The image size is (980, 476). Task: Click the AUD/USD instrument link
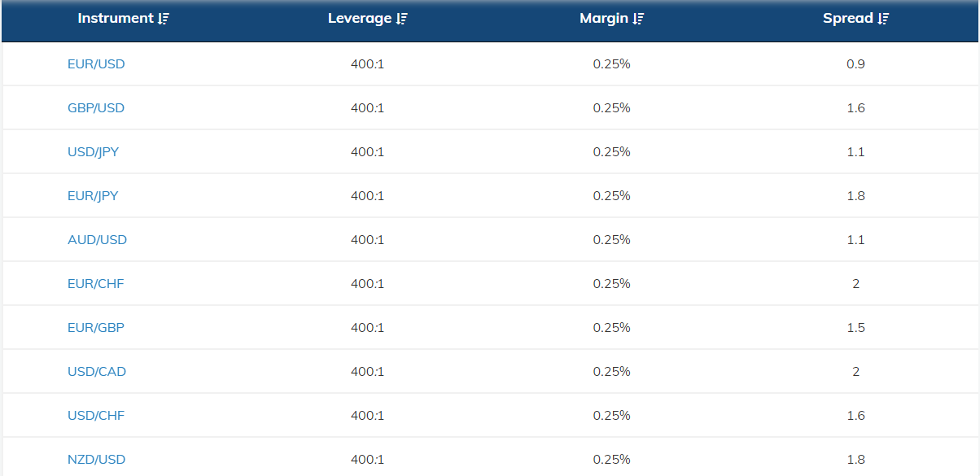pyautogui.click(x=97, y=239)
